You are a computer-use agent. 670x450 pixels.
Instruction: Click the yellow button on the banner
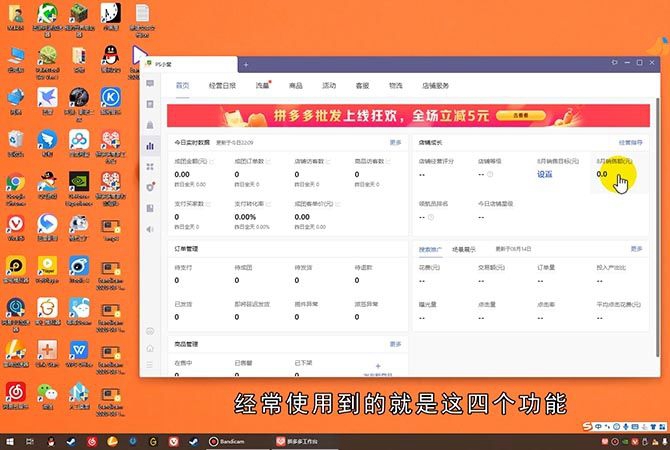521,115
